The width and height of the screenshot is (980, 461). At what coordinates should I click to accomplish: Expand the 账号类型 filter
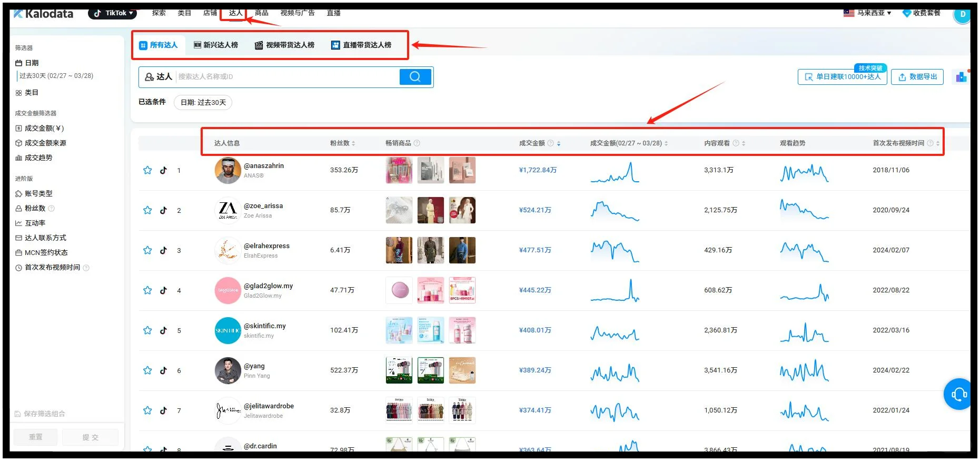click(x=34, y=193)
